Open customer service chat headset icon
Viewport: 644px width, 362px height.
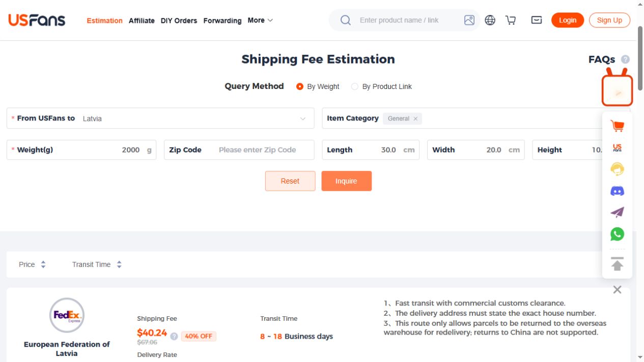(617, 169)
